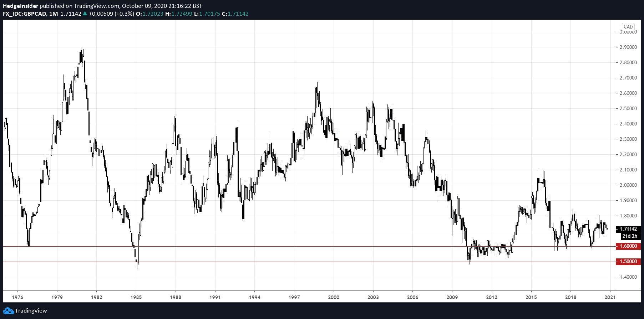Screen dimensions: 644x319
Task: Click the CAD currency label button
Action: pos(628,27)
